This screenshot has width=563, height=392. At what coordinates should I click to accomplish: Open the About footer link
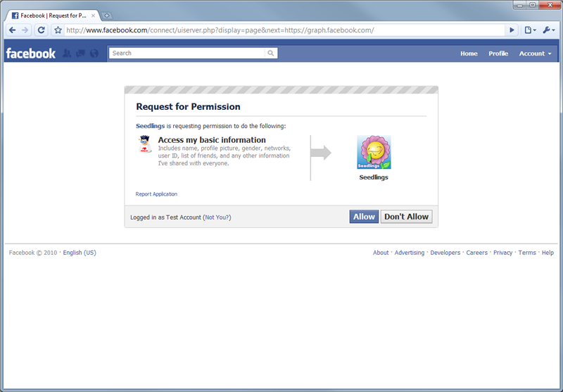click(381, 253)
